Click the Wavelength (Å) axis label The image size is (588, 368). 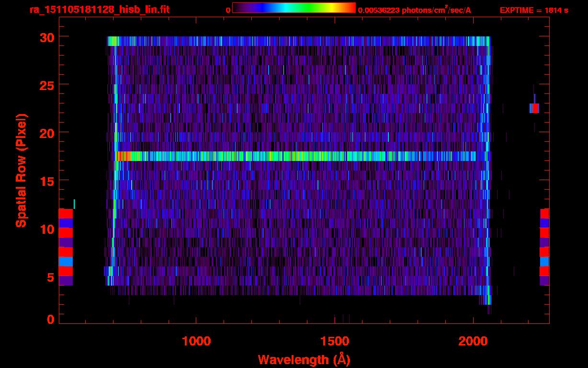pyautogui.click(x=304, y=359)
